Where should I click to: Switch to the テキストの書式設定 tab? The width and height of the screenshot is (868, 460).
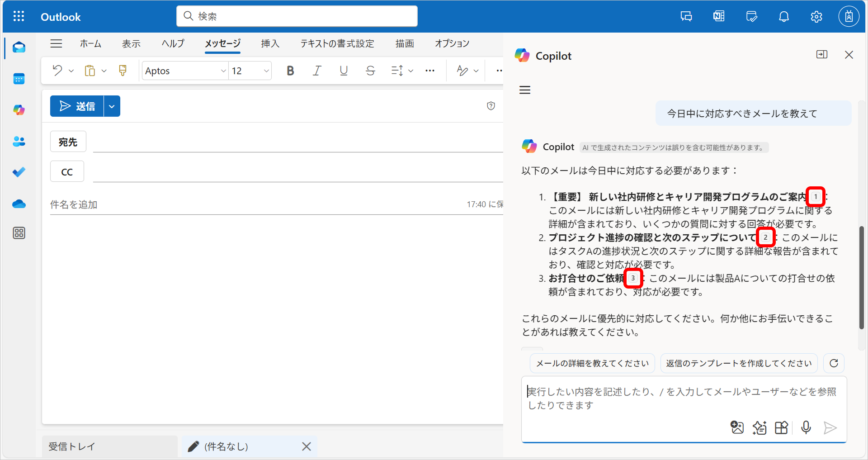(x=337, y=43)
